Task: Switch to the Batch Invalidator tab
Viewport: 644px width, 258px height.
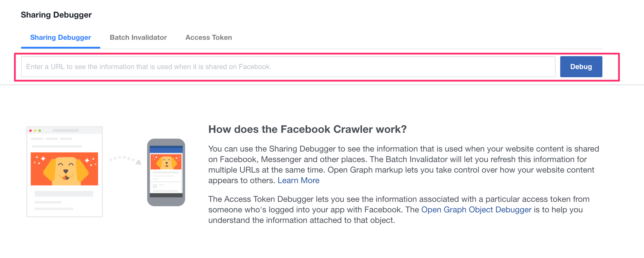Action: (138, 37)
